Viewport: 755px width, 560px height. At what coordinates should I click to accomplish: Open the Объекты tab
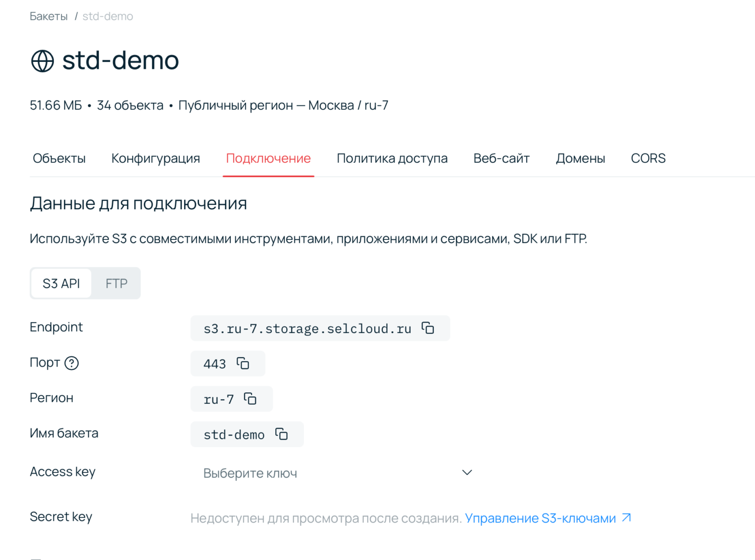pos(59,158)
